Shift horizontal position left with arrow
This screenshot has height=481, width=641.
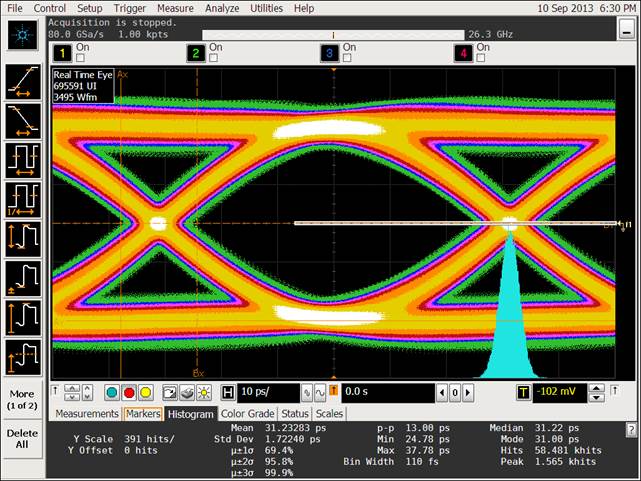442,393
